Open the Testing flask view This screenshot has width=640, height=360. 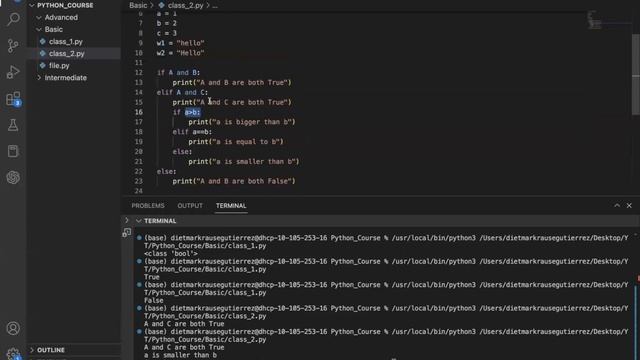(13, 125)
